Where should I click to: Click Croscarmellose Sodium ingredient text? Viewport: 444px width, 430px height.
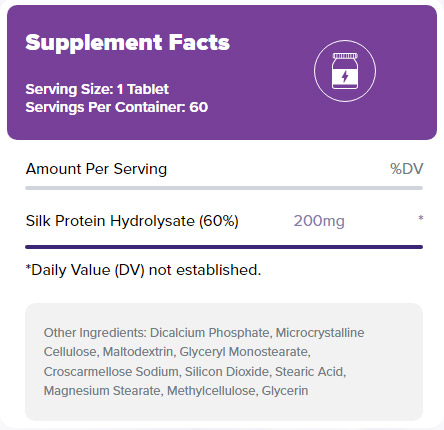point(112,371)
